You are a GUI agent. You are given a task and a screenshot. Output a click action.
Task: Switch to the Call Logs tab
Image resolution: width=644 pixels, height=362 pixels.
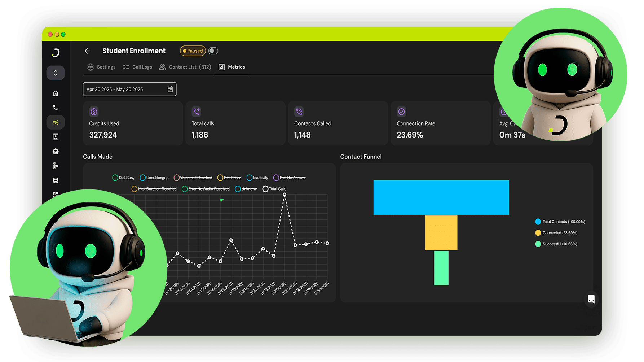137,67
